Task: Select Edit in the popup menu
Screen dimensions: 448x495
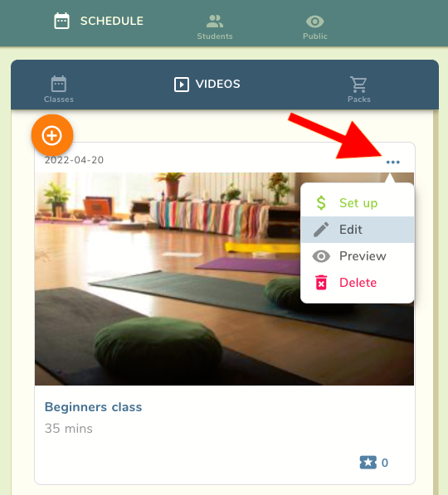Action: point(357,230)
